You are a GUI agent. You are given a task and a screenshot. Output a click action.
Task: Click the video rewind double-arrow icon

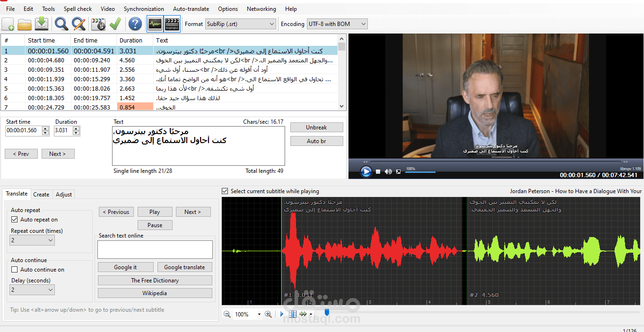click(365, 162)
